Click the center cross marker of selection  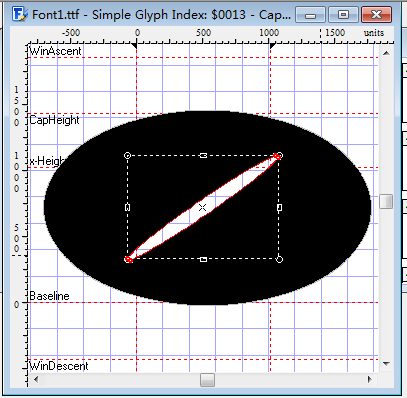coord(202,207)
